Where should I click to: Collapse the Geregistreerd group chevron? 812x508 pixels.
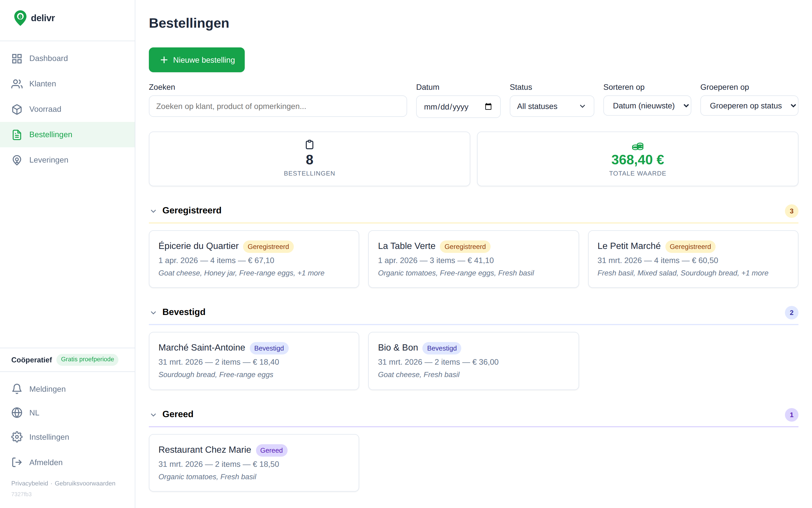(x=153, y=211)
